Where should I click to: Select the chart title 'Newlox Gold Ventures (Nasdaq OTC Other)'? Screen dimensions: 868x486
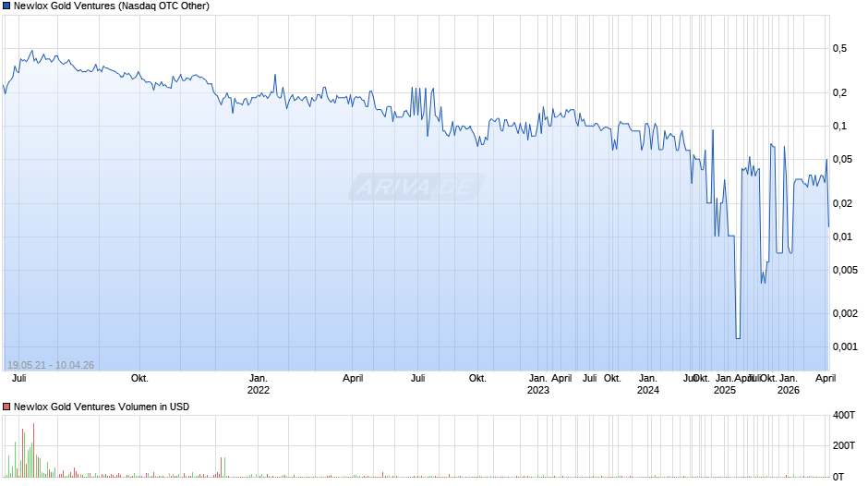click(111, 6)
